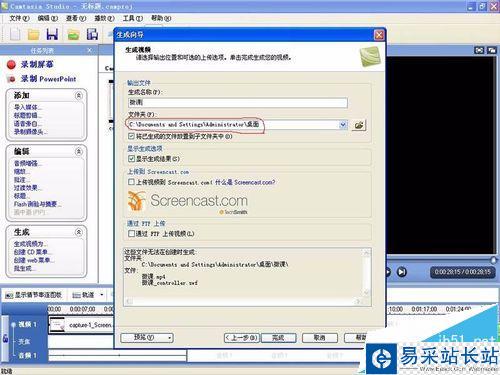Click the third link under 添加 section
500x375 pixels.
pos(28,124)
